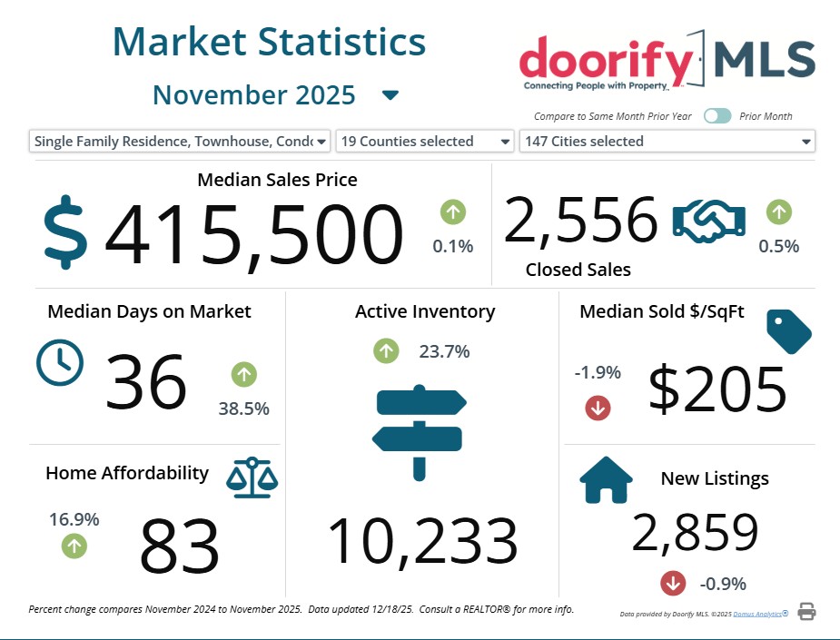Click the clock icon for Days on Market
Screen dimensions: 840x640
coord(60,363)
